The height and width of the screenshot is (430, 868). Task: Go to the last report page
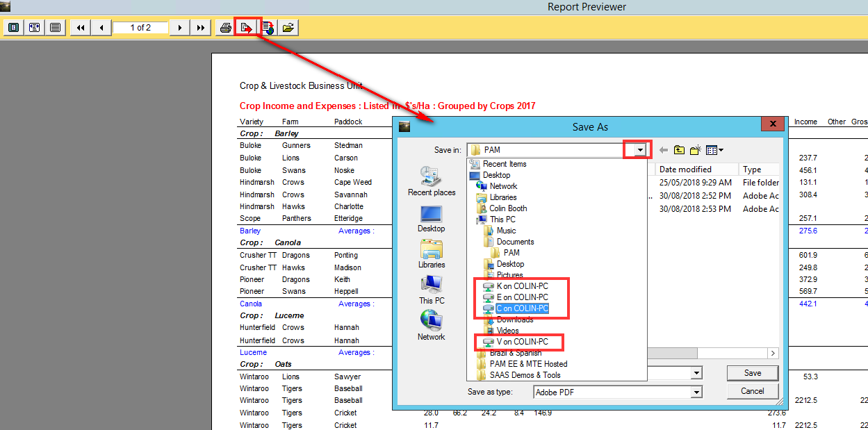[x=201, y=28]
